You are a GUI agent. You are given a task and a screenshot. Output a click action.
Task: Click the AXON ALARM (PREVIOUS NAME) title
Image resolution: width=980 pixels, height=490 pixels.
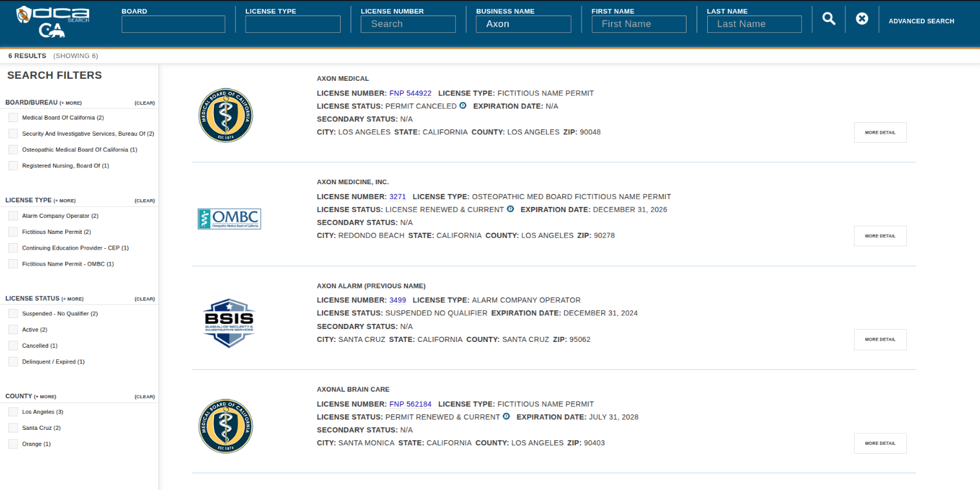(371, 286)
